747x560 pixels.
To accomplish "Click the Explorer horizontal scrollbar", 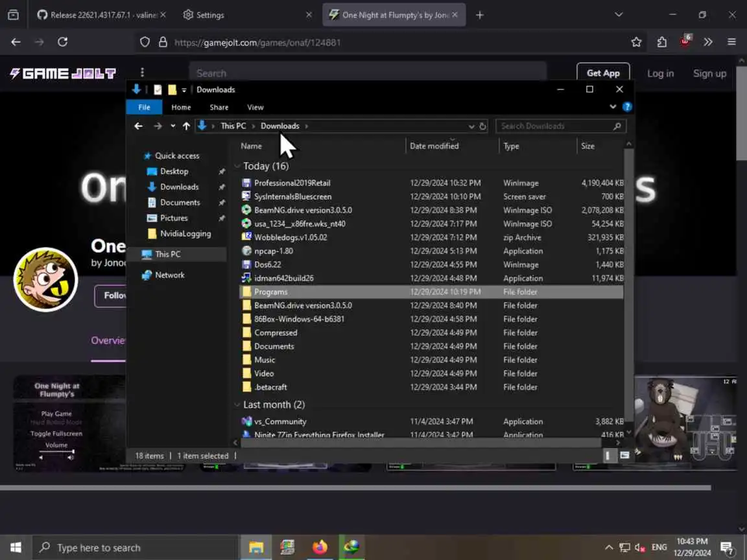I will pyautogui.click(x=421, y=443).
